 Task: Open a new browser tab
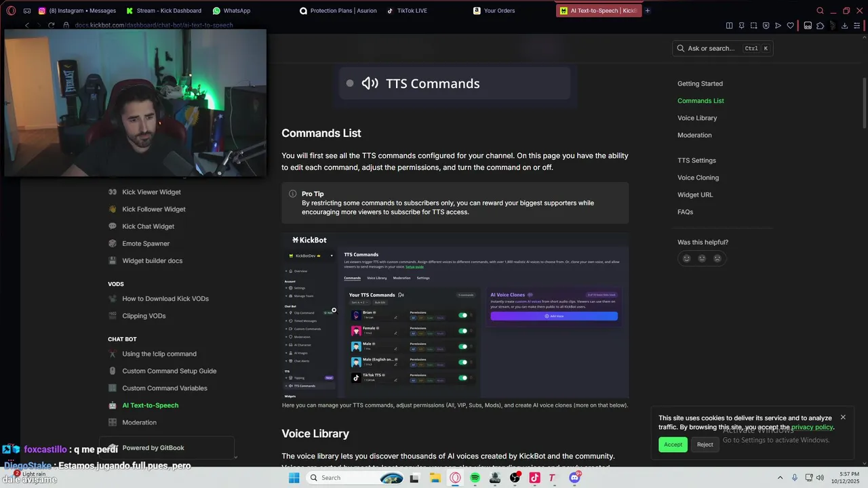pos(648,11)
